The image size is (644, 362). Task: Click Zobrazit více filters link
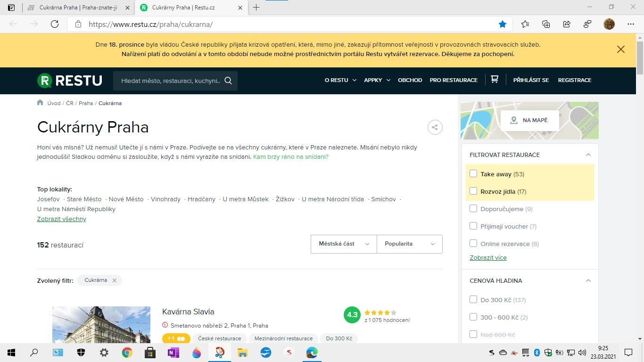488,258
